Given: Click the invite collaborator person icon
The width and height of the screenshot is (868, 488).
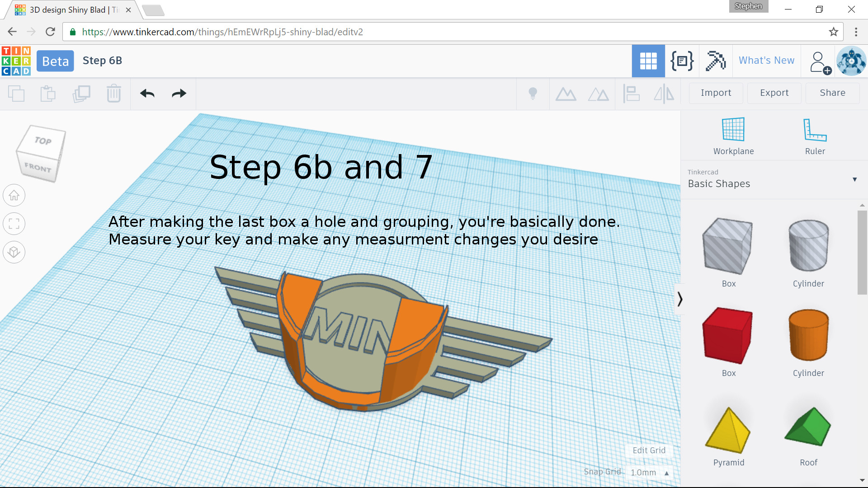Looking at the screenshot, I should [820, 62].
